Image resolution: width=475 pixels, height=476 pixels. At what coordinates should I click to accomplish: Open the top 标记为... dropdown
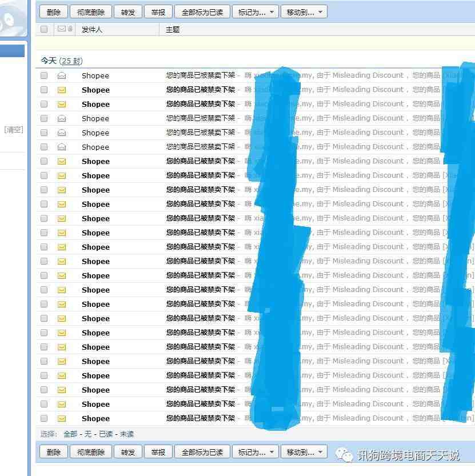coord(256,12)
